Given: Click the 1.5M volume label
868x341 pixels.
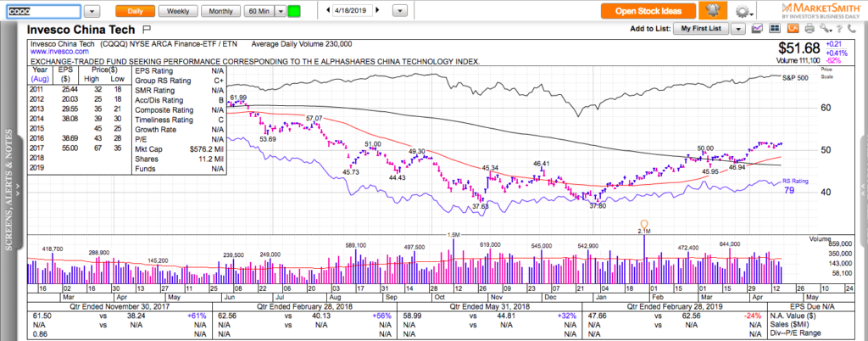Looking at the screenshot, I should (453, 235).
